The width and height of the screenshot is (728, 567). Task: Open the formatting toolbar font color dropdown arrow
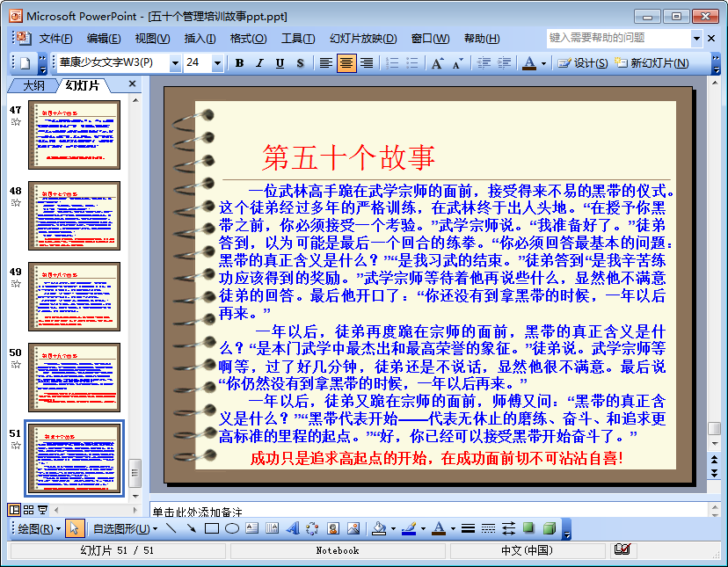coord(543,63)
